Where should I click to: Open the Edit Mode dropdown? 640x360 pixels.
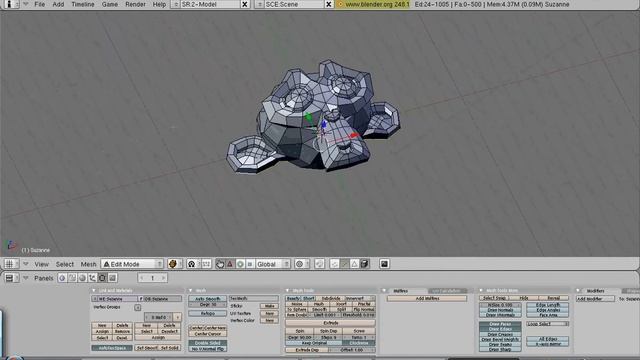(132, 264)
